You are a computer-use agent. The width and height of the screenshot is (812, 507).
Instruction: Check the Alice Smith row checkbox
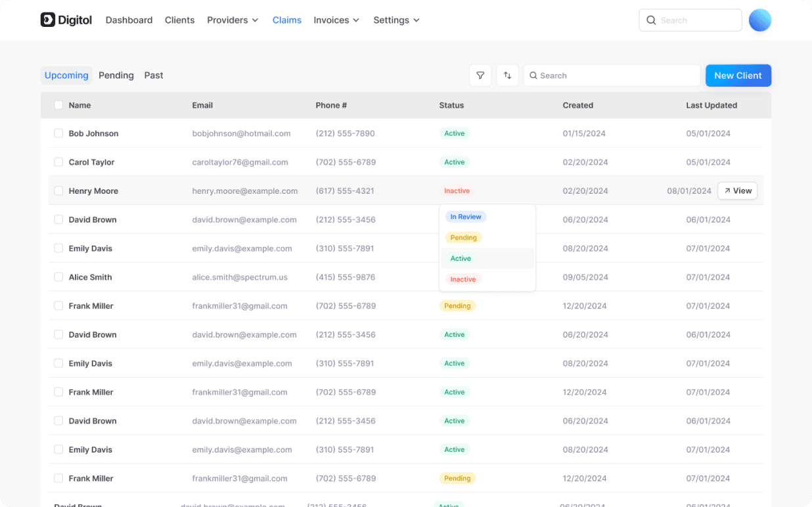click(x=58, y=277)
